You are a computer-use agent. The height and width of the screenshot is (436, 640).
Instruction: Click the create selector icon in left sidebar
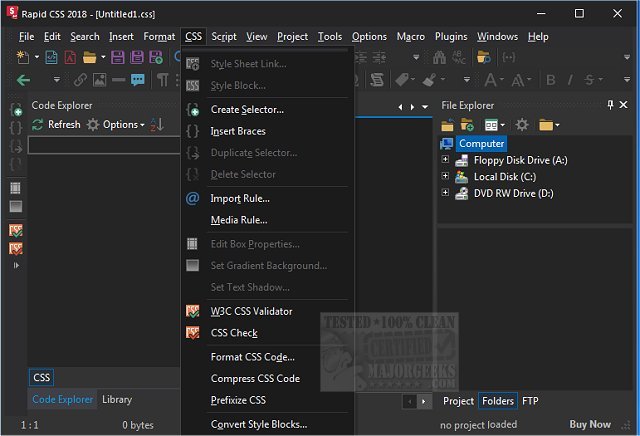[x=16, y=110]
